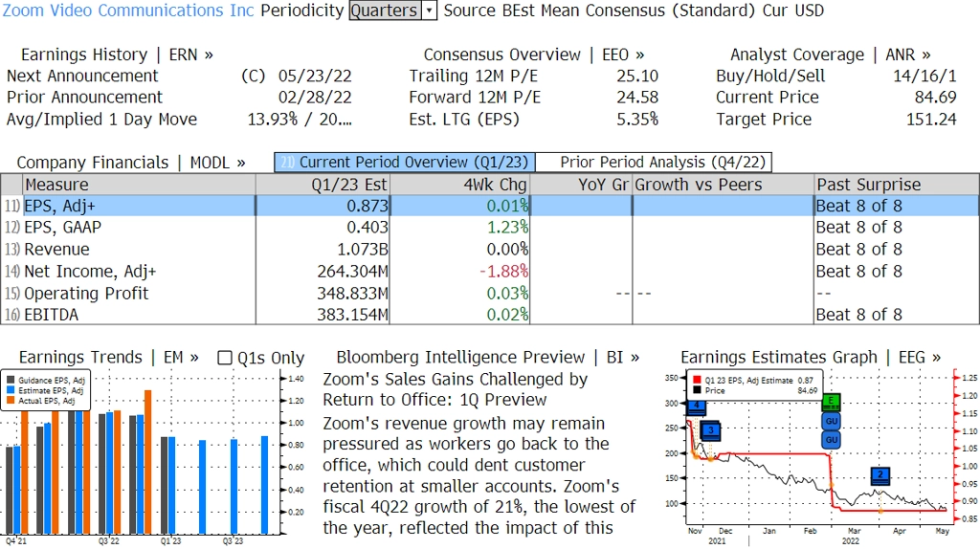The height and width of the screenshot is (549, 980).
Task: Select the EPS, Adj+ row
Action: [x=490, y=206]
